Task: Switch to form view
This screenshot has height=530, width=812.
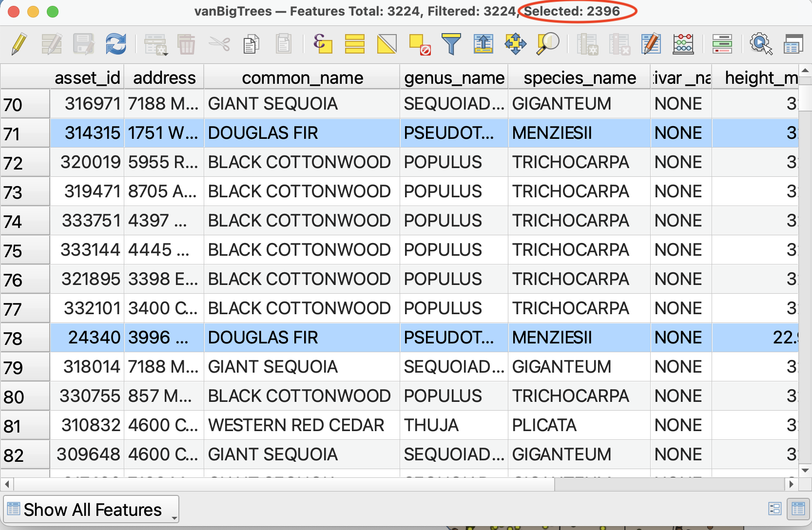Action: coord(774,509)
